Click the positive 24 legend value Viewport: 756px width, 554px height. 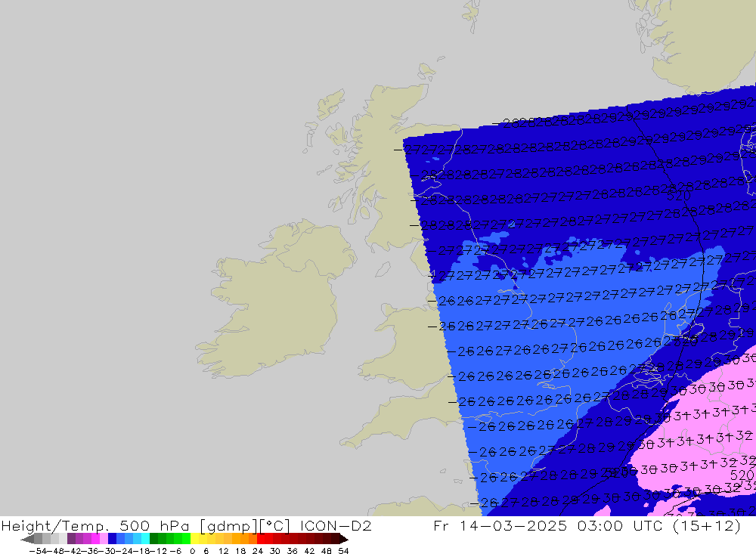258,551
